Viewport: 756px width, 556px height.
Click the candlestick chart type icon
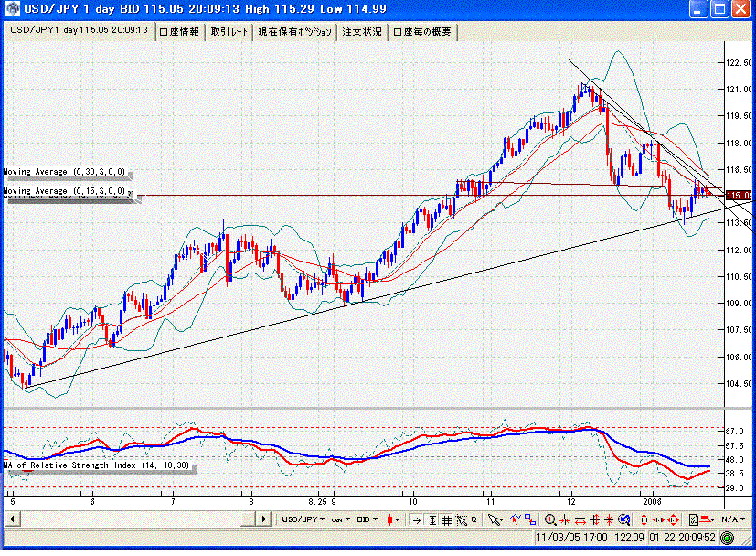click(391, 519)
